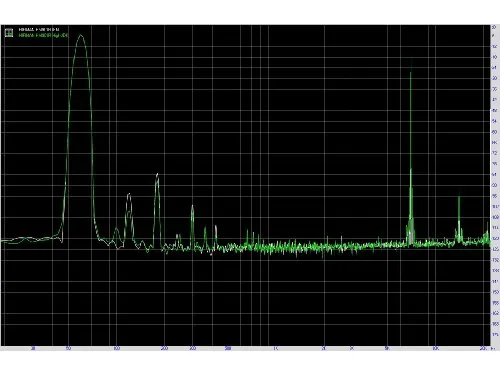500x375 pixels.
Task: Click the 30 label on frequency axis
Action: 33,349
